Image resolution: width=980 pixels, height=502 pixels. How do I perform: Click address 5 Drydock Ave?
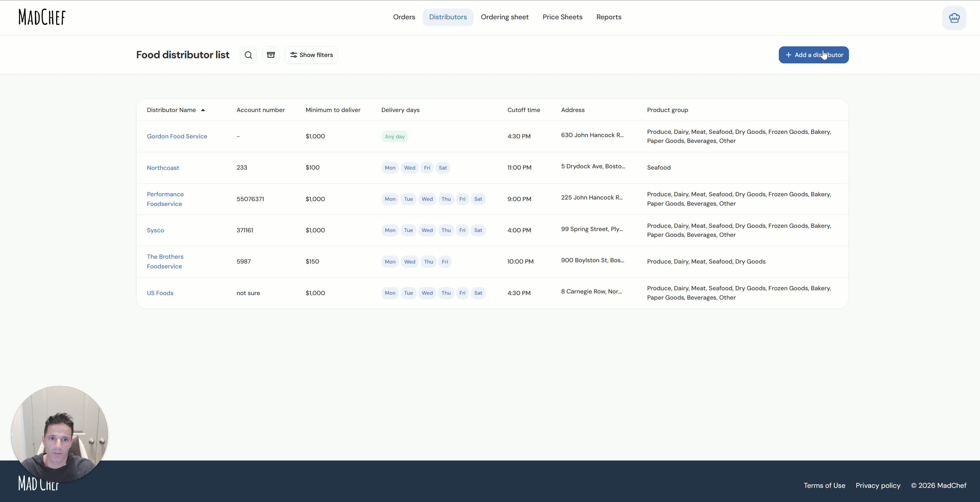click(593, 167)
